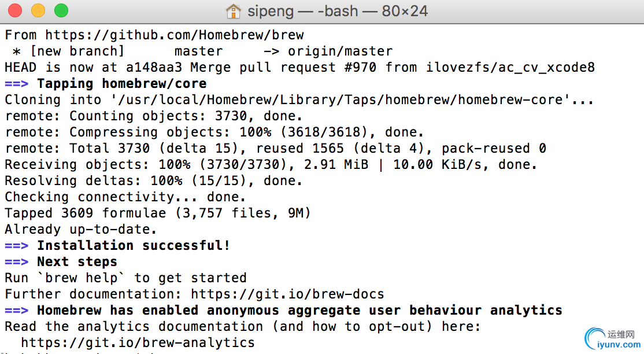Click the home folder icon in title bar
Screen dimensions: 644x354
click(x=234, y=11)
